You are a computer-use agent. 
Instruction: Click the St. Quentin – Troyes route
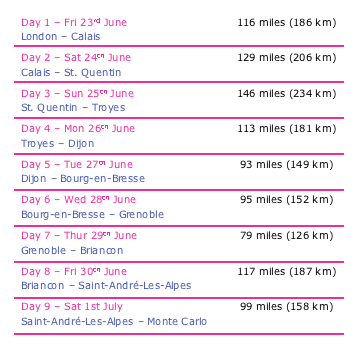73,108
